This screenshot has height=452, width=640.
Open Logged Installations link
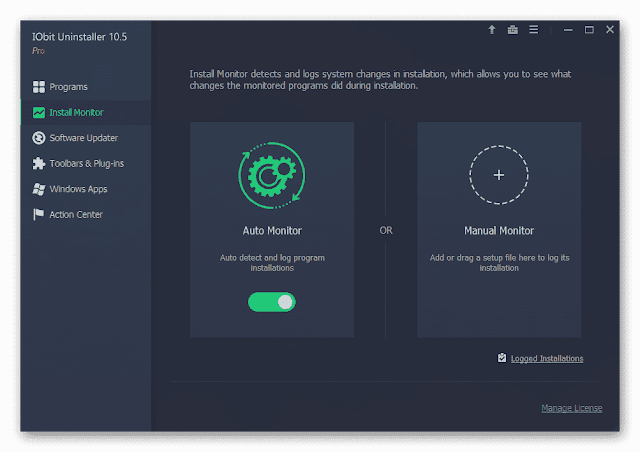547,358
